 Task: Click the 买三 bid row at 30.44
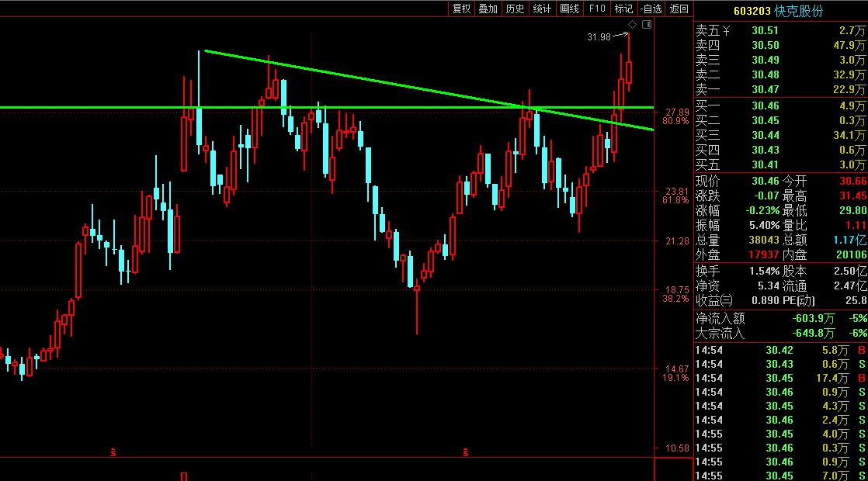tap(780, 135)
